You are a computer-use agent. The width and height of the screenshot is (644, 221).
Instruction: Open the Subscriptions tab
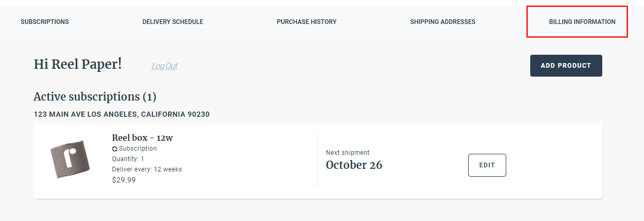(x=44, y=22)
